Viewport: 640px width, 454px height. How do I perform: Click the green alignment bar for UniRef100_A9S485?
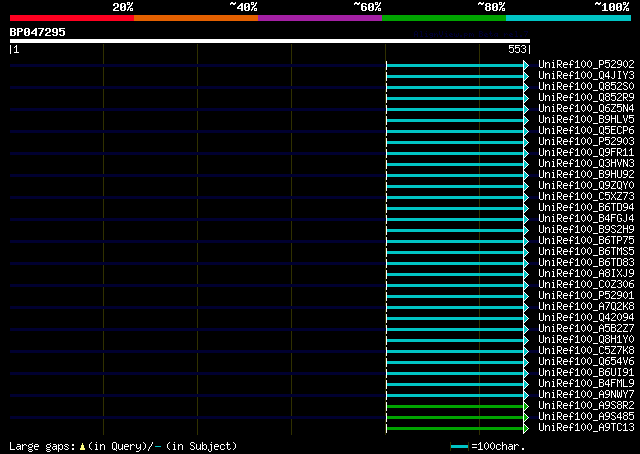(x=455, y=418)
